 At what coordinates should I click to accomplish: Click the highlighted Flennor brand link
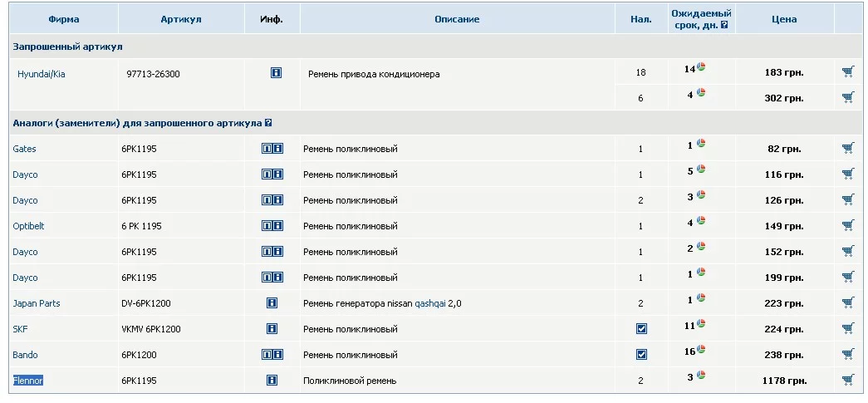27,381
